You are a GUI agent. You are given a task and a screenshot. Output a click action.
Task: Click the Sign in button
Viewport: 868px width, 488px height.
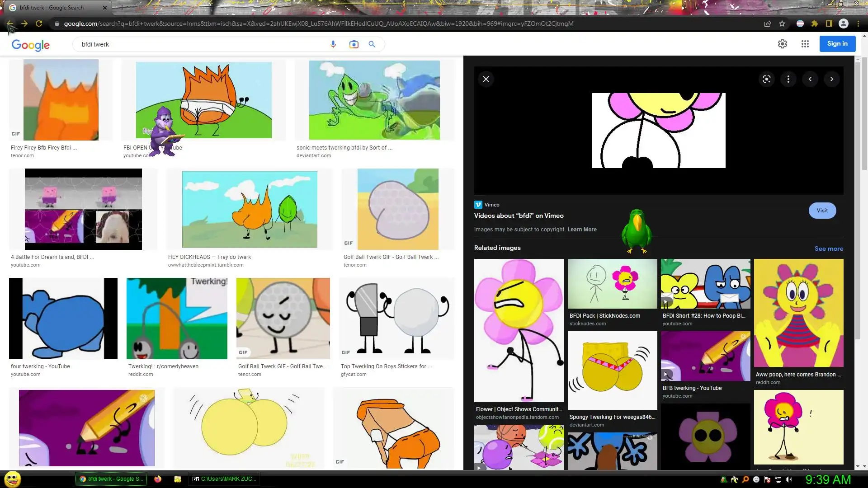(x=837, y=44)
